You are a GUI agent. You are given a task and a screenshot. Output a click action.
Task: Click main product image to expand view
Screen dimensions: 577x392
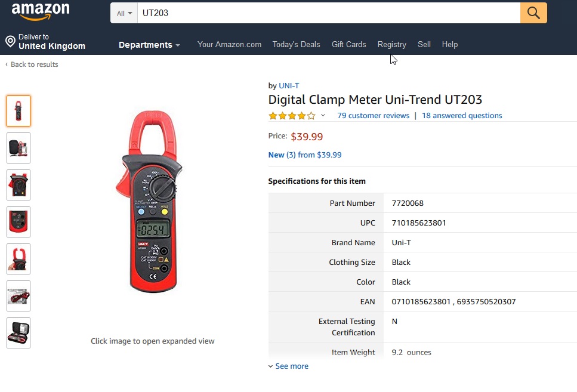point(147,201)
